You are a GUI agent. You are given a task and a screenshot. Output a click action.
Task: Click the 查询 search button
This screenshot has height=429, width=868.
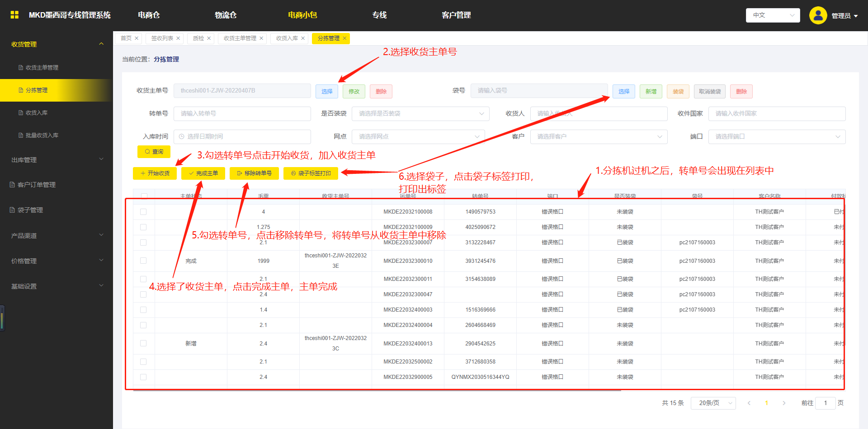coord(154,152)
